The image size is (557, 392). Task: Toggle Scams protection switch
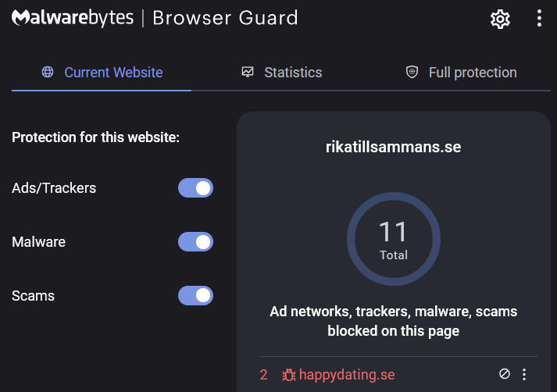tap(195, 296)
